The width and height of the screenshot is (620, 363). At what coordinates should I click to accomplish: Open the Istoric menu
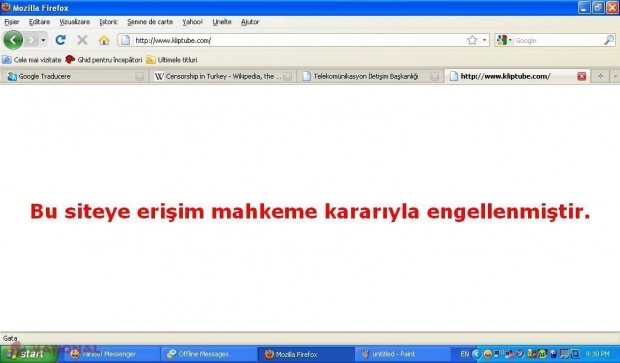tap(108, 22)
